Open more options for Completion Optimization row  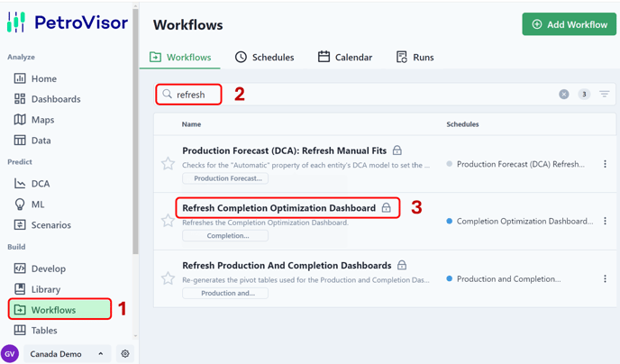click(x=605, y=221)
